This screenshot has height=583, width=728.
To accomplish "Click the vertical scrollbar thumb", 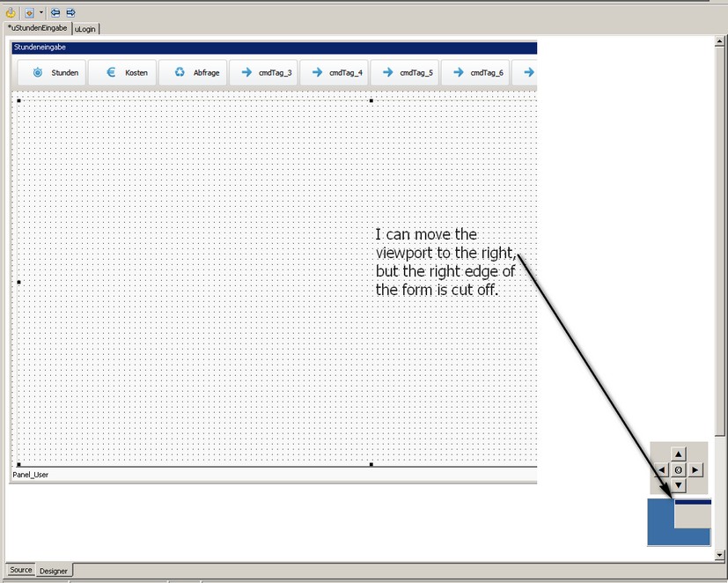I will [x=720, y=240].
